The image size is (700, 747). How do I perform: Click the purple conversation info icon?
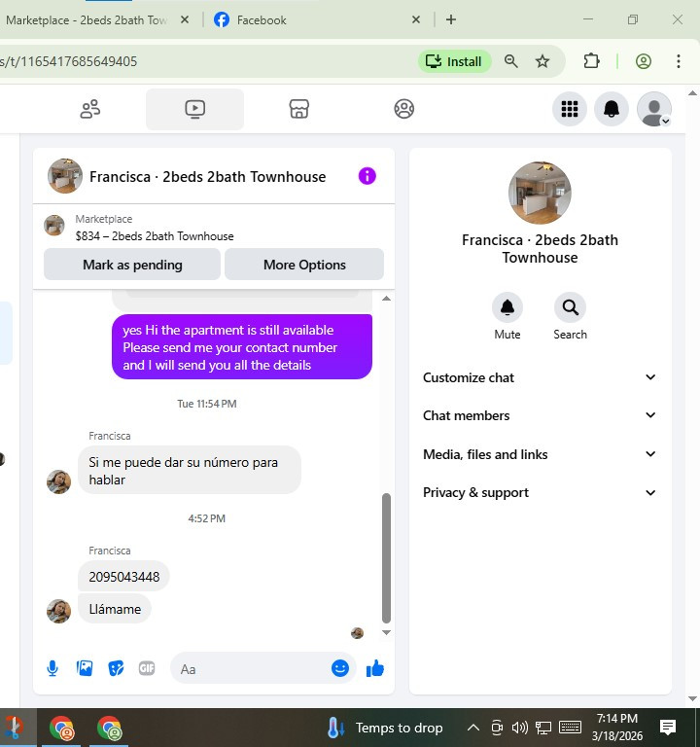point(367,176)
